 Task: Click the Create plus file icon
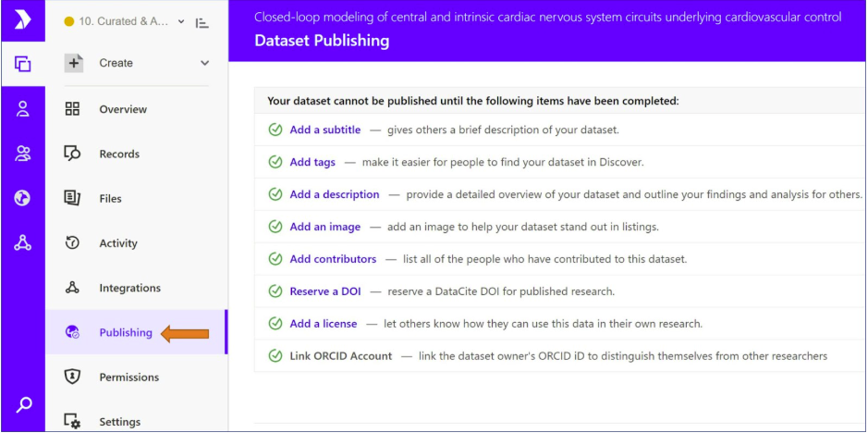coord(74,63)
